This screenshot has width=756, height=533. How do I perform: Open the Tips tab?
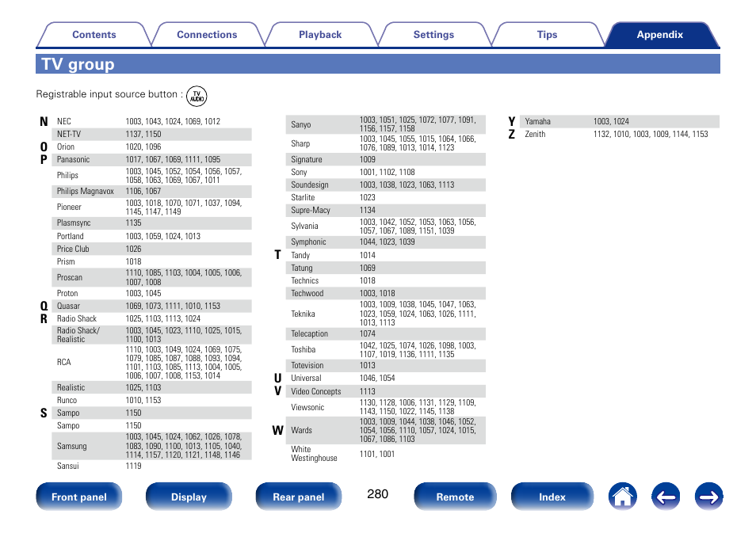[x=547, y=35]
